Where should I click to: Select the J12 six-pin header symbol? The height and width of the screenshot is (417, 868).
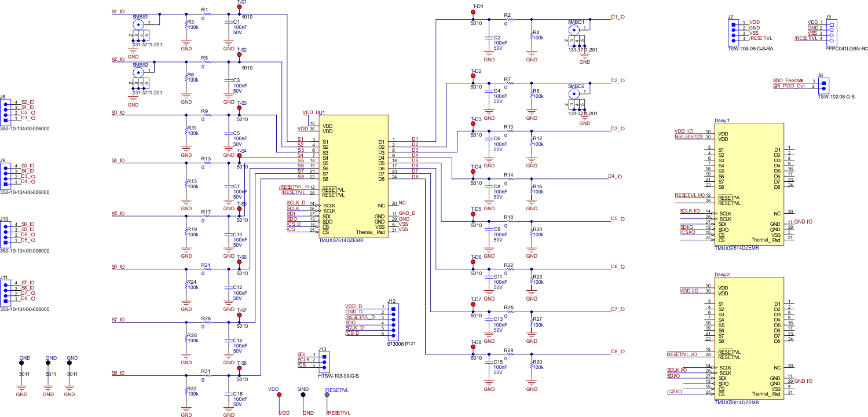pyautogui.click(x=394, y=321)
